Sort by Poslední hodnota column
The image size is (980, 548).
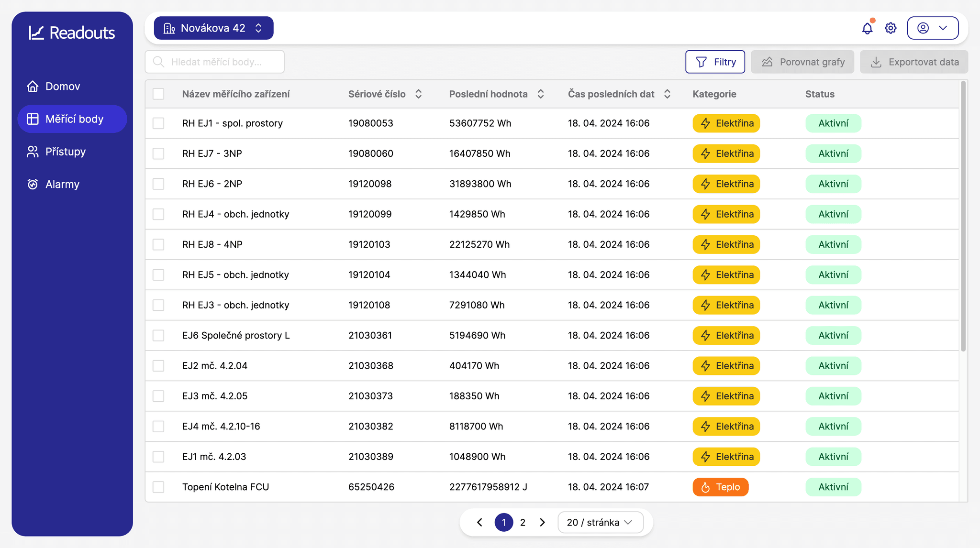click(x=541, y=94)
